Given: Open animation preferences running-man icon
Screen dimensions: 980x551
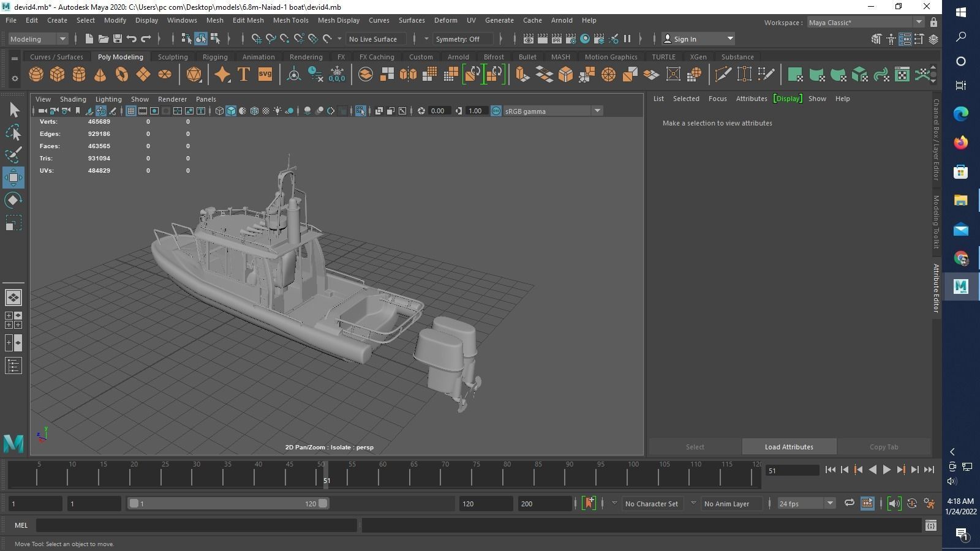Looking at the screenshot, I should click(929, 503).
